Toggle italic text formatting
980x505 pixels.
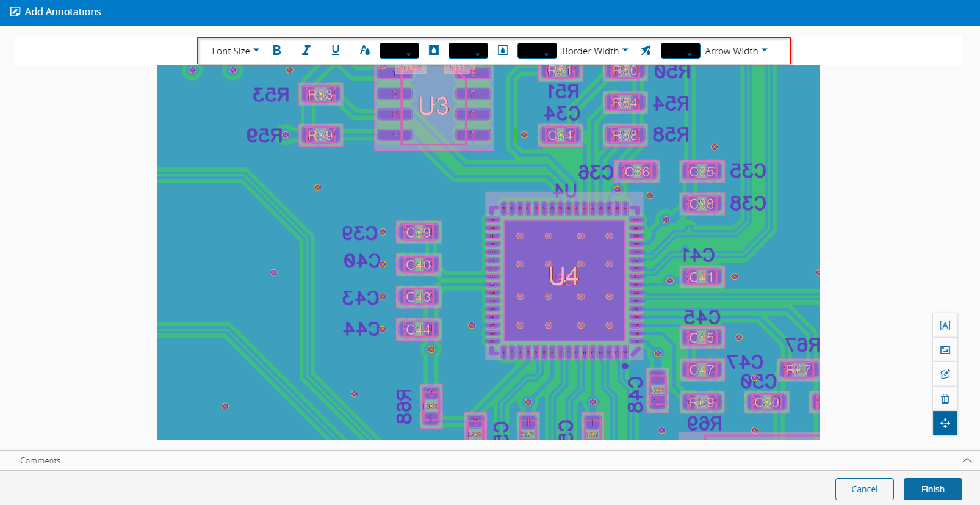pyautogui.click(x=306, y=51)
